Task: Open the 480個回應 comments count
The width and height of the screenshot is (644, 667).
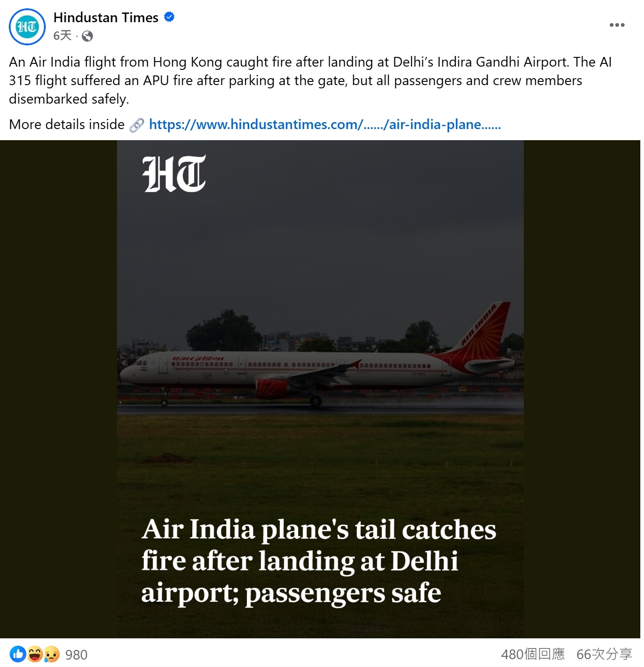Action: (x=533, y=654)
